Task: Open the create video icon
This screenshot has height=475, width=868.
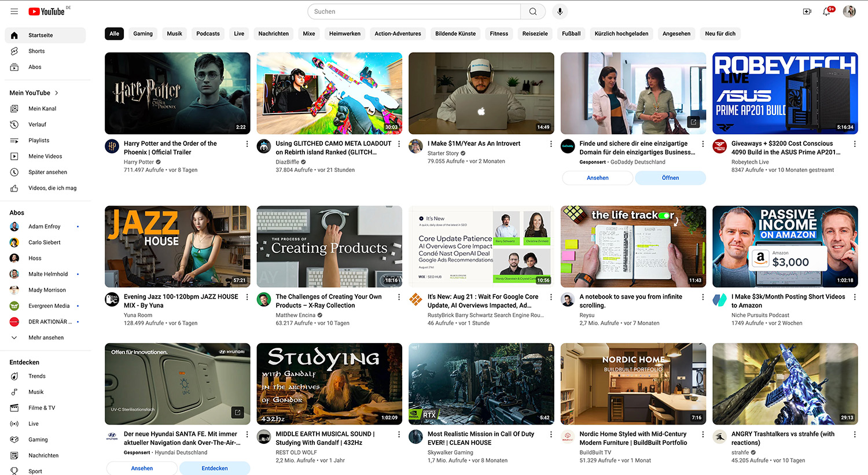Action: pyautogui.click(x=807, y=12)
